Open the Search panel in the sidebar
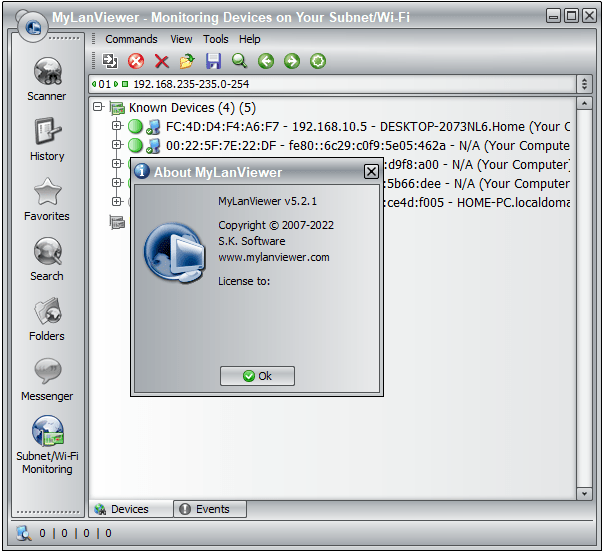This screenshot has width=604, height=554. point(47,259)
